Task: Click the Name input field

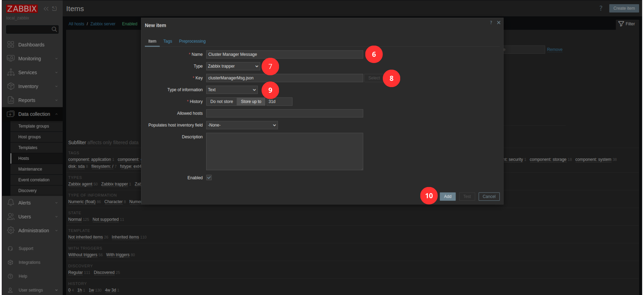Action: (285, 54)
